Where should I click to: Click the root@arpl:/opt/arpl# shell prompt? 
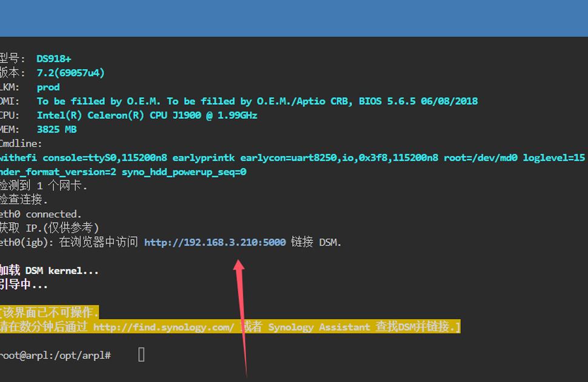55,355
